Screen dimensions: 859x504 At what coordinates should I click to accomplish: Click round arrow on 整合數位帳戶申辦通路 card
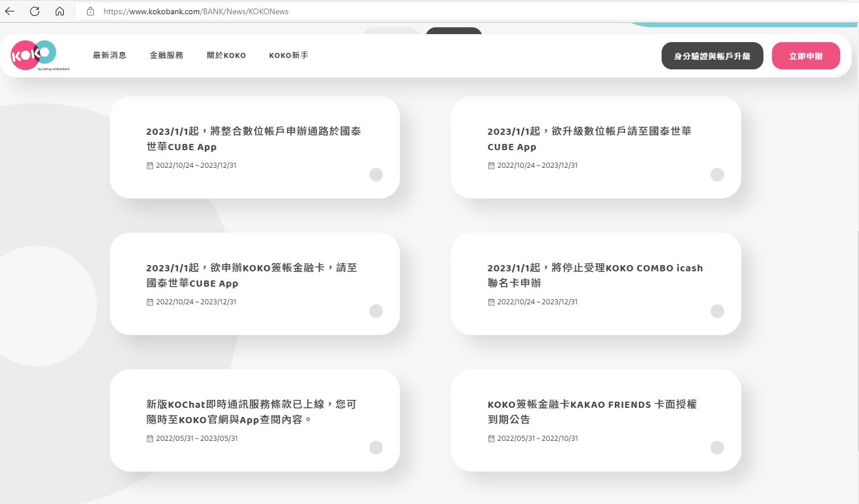click(x=376, y=175)
